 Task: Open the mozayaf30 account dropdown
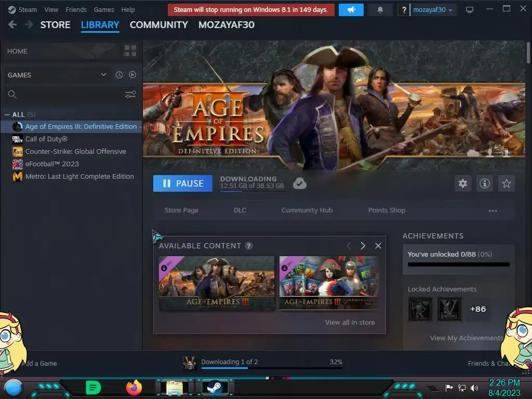click(433, 10)
